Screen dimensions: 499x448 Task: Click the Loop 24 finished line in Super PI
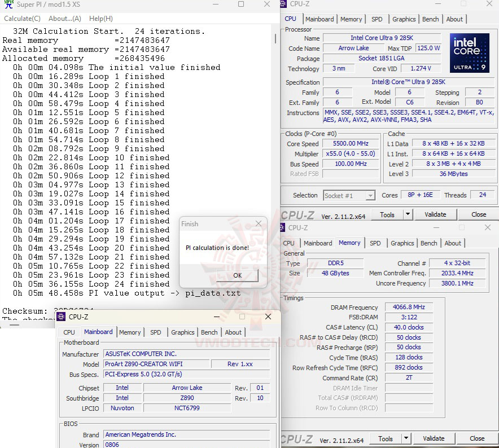click(91, 284)
